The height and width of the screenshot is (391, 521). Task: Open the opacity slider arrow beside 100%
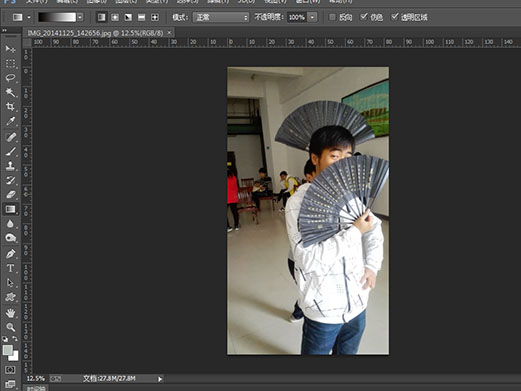[x=312, y=17]
